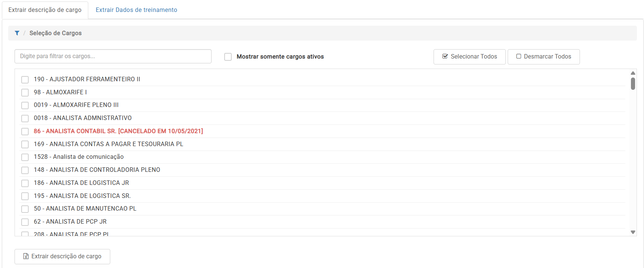Click the filter funnel icon
The height and width of the screenshot is (268, 644).
(x=17, y=33)
